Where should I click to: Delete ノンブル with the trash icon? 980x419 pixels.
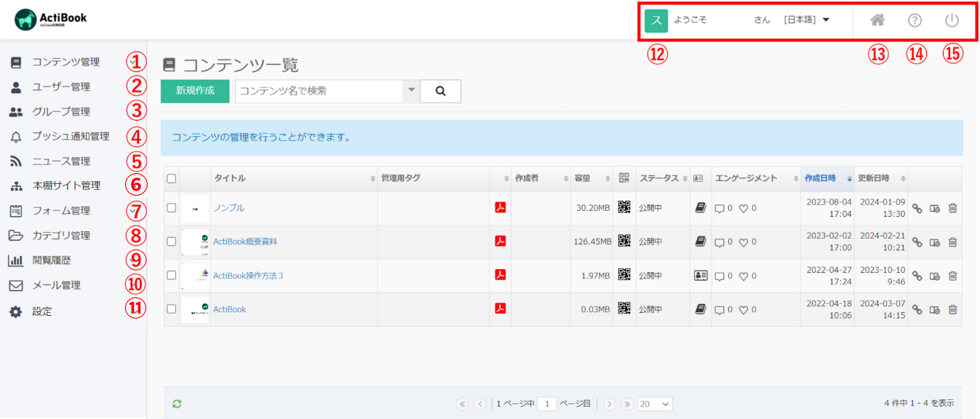952,208
